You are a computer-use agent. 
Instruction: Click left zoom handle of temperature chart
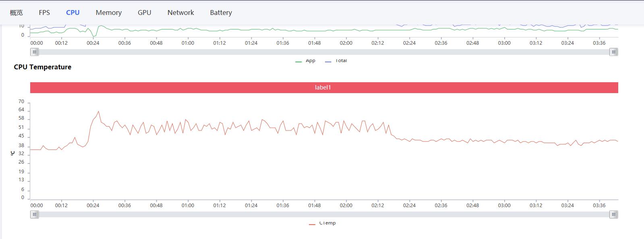(35, 214)
